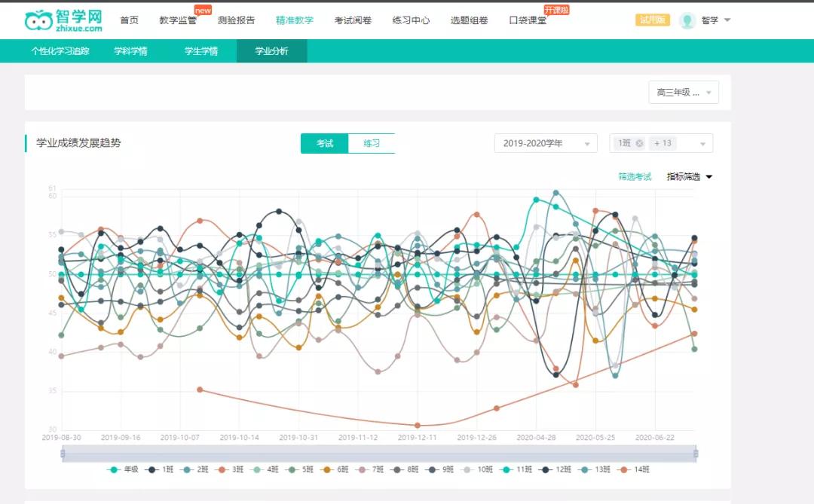Expand the 高三年级 selector

pyautogui.click(x=683, y=91)
